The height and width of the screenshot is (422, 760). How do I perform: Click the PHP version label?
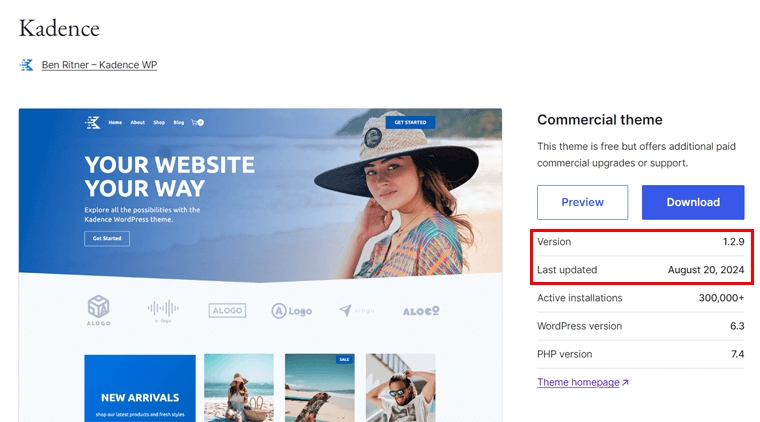[564, 354]
